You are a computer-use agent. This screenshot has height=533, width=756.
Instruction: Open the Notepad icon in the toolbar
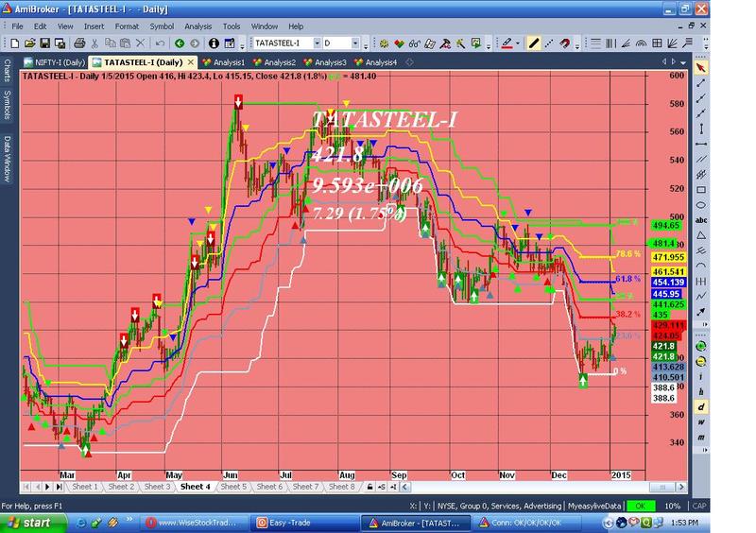[x=230, y=43]
